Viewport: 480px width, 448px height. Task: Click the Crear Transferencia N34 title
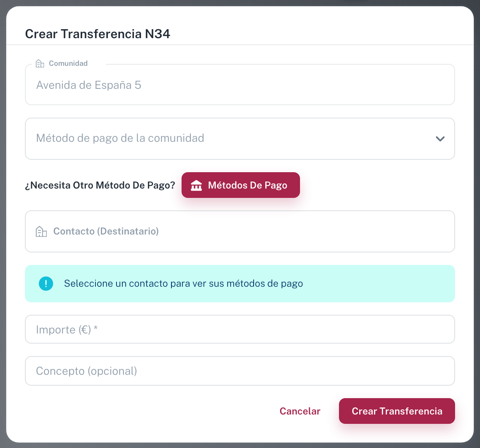pos(98,34)
